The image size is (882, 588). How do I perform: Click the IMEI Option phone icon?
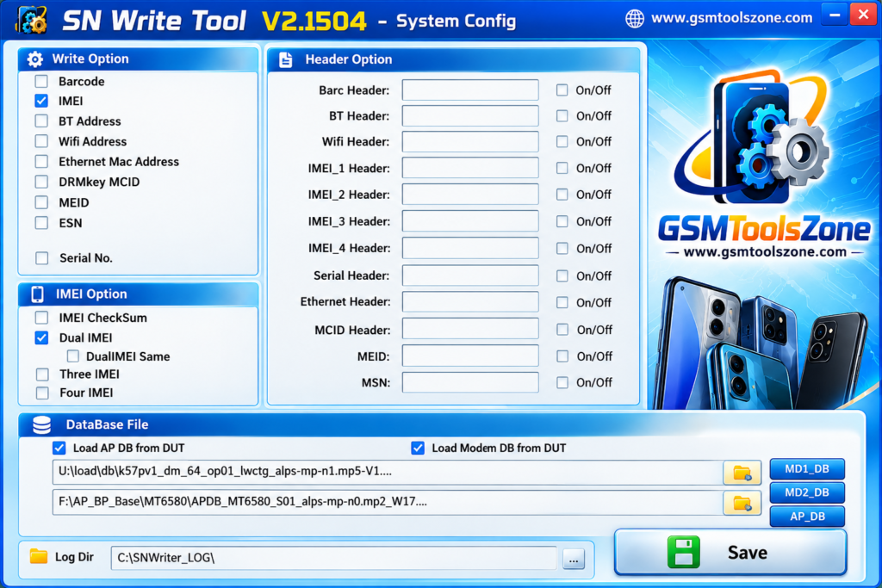click(x=37, y=294)
